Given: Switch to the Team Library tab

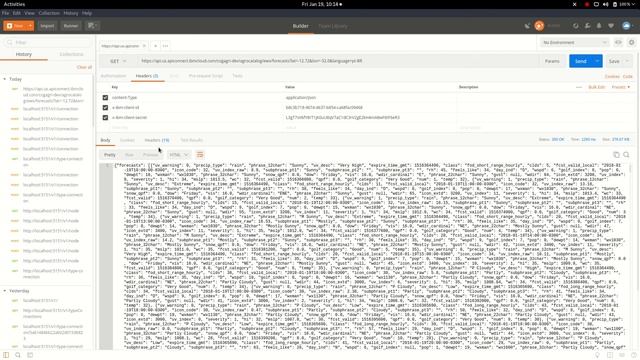Looking at the screenshot, I should (x=333, y=26).
